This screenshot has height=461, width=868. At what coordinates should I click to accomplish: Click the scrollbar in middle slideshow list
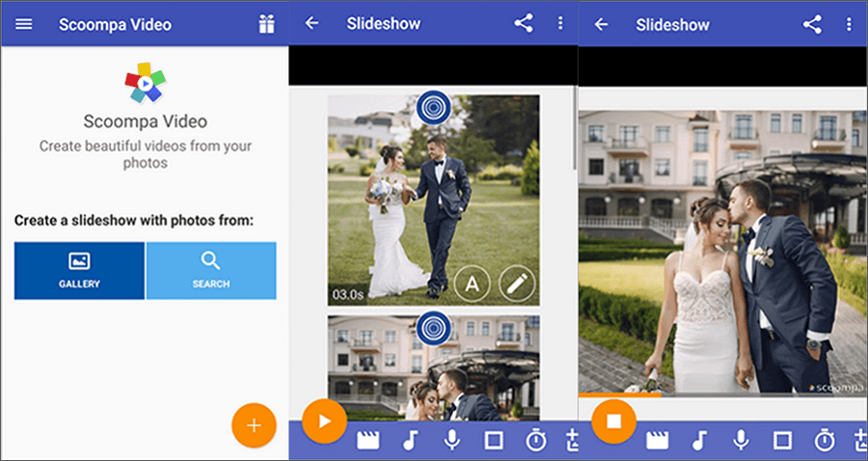pos(575,128)
